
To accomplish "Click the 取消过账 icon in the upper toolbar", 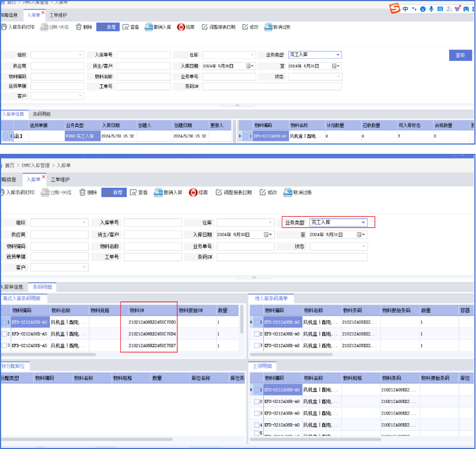I will pyautogui.click(x=268, y=27).
